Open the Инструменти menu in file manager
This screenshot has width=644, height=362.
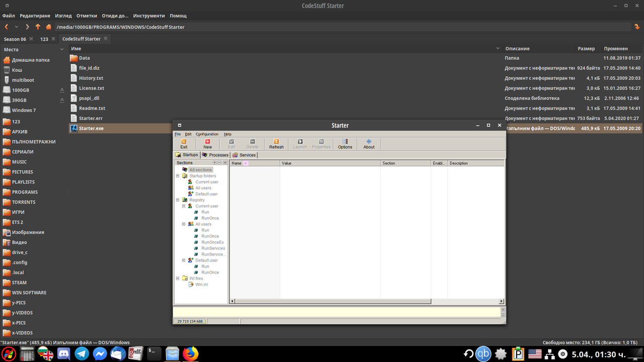pos(149,16)
